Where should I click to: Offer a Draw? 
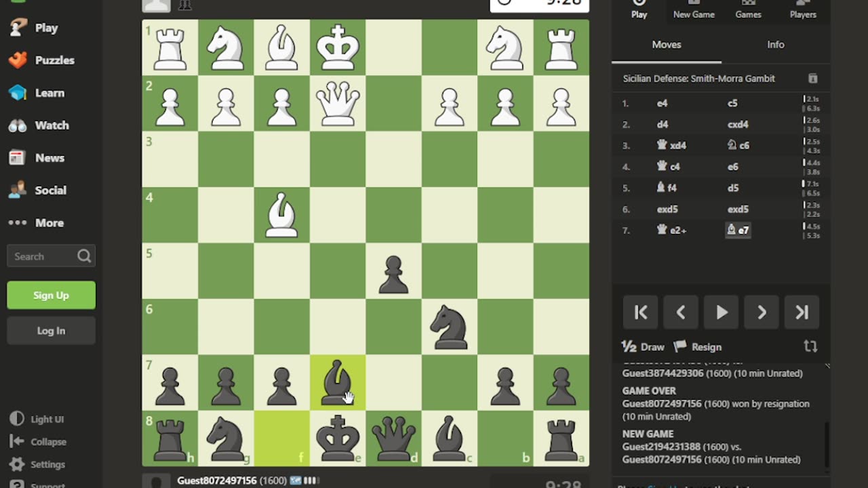click(643, 347)
